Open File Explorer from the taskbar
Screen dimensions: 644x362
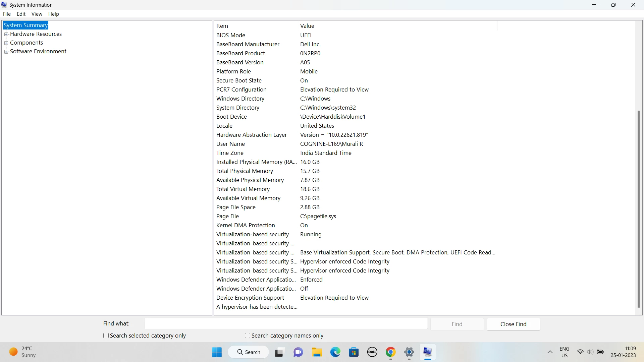317,352
